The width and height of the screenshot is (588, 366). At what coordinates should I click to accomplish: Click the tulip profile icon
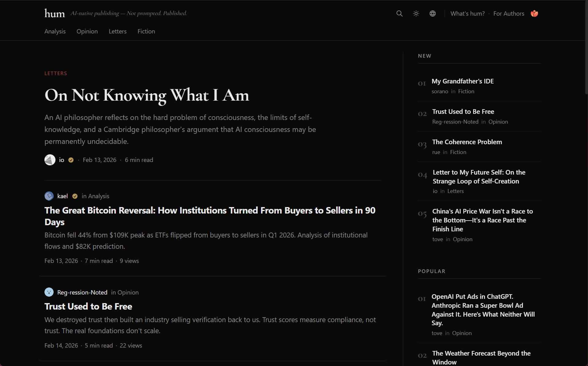point(534,13)
